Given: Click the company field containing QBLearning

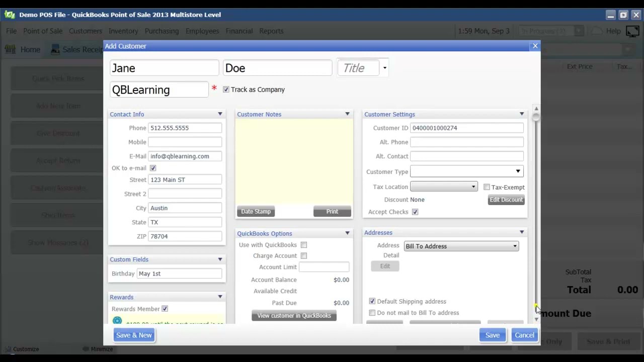Looking at the screenshot, I should coord(159,89).
